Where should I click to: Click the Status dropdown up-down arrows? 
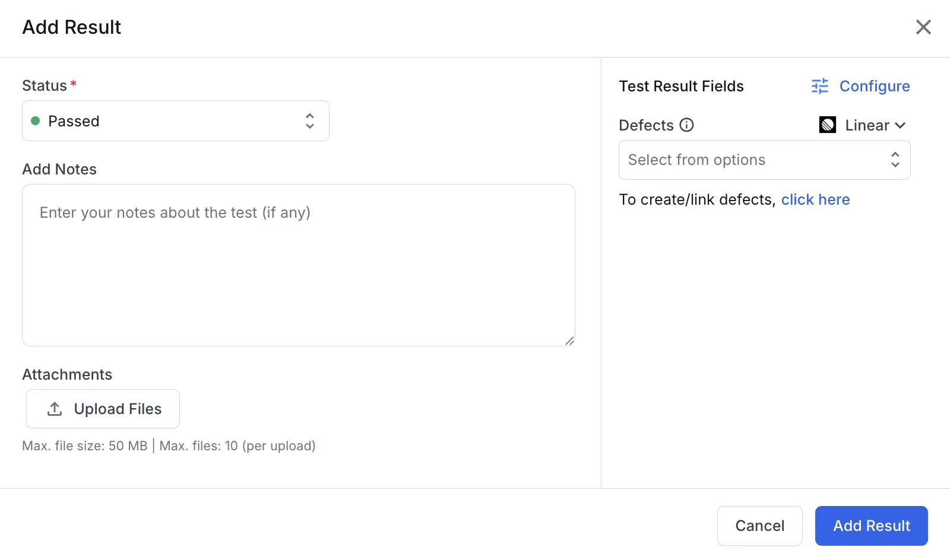309,121
